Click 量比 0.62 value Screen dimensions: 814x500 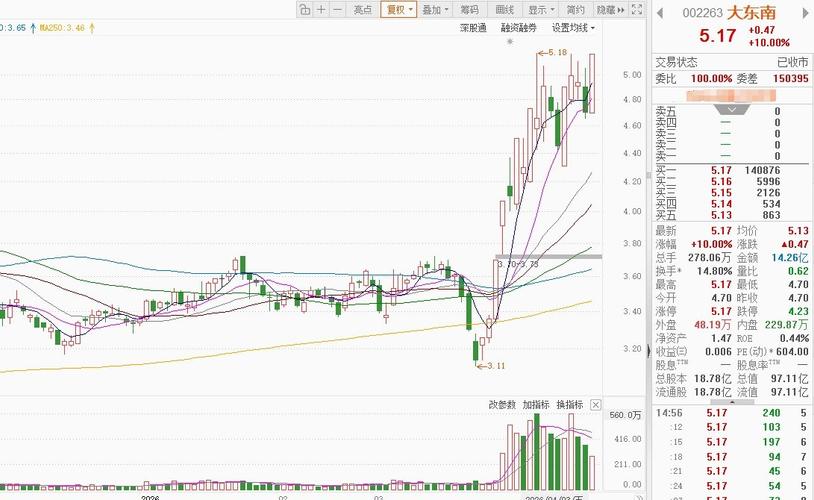798,271
